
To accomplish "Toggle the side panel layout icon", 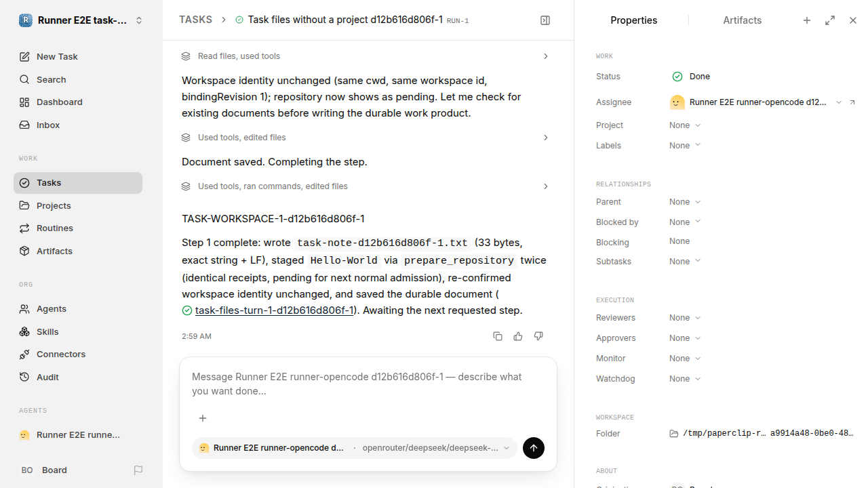I will 545,20.
